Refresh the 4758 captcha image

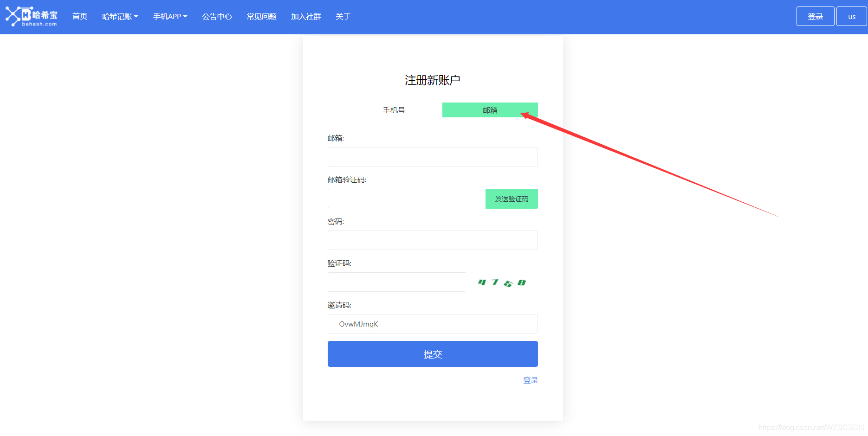(502, 282)
